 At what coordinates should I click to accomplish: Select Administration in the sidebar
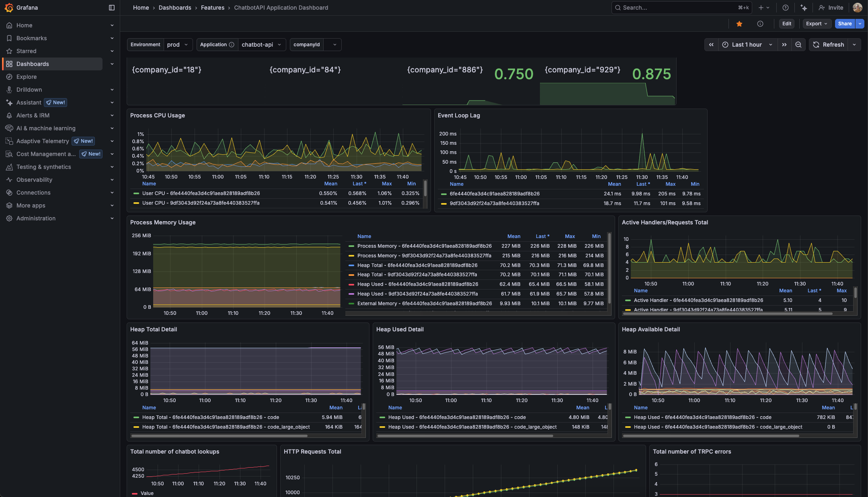tap(35, 218)
